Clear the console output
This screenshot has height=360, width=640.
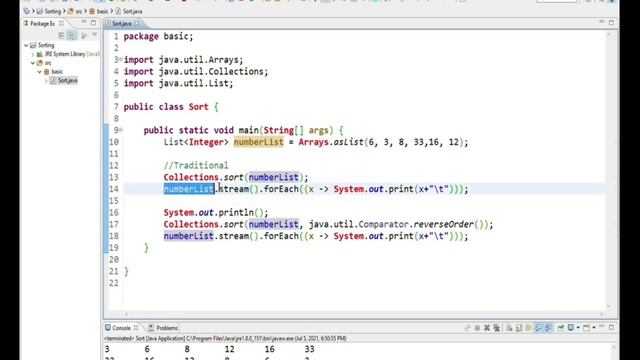(x=509, y=328)
